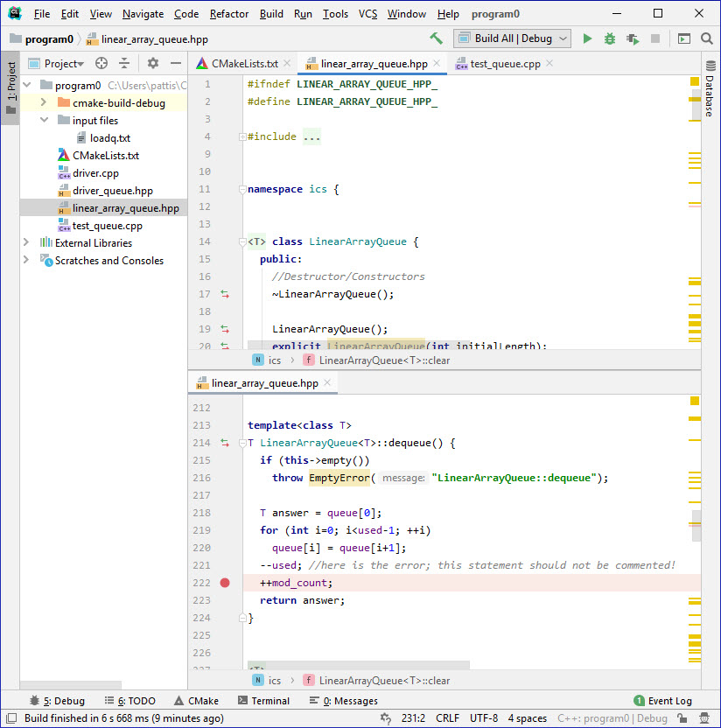Remove the breakpoint on line 222
The image size is (721, 728).
pos(225,583)
